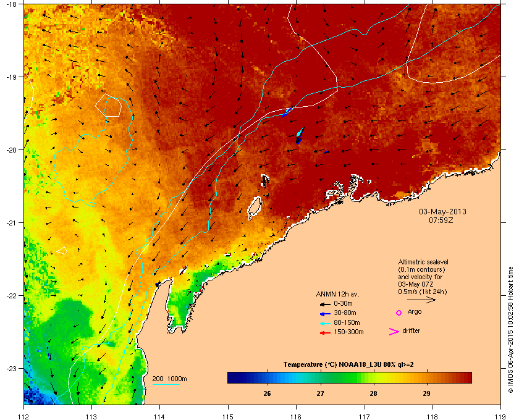The image size is (519, 420).
Task: Click the 'Altimetric sealevel' text
Action: [423, 262]
